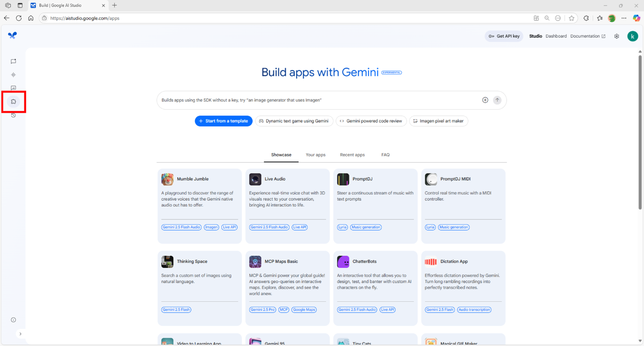
Task: Click Gemini 2.5 Flash Audio tag on Live Audio card
Action: click(x=269, y=227)
